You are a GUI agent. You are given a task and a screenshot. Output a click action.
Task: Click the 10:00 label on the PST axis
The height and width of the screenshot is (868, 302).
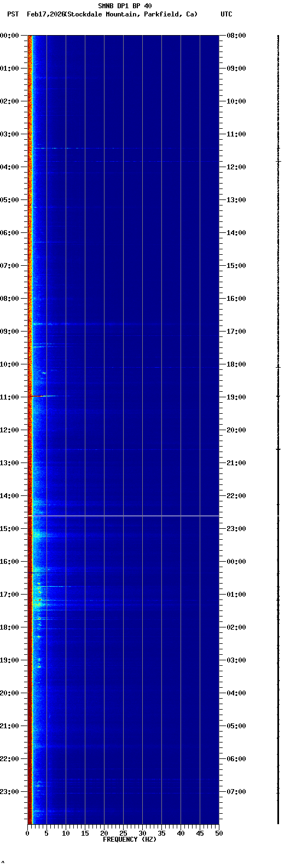[10, 364]
